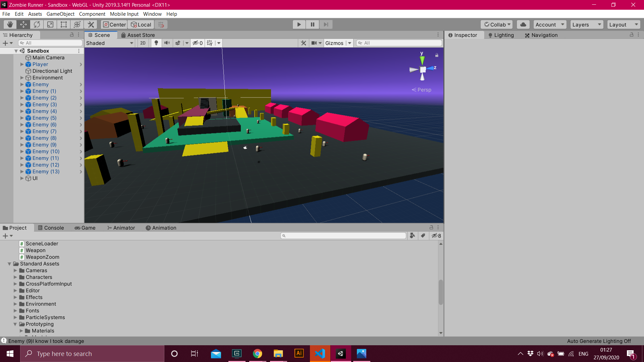Click the Pause button

coord(312,24)
